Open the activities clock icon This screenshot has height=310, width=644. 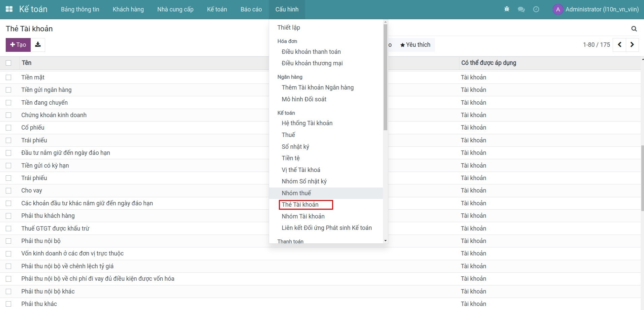click(x=536, y=9)
